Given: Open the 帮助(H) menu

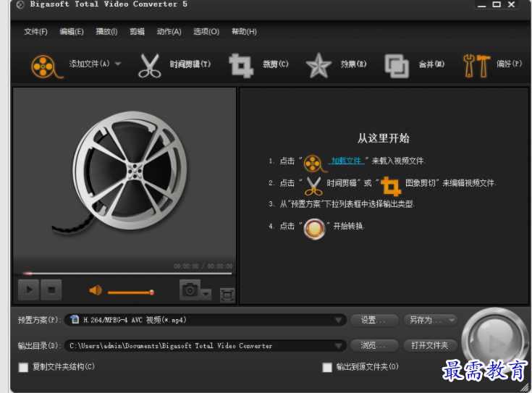Looking at the screenshot, I should point(244,32).
